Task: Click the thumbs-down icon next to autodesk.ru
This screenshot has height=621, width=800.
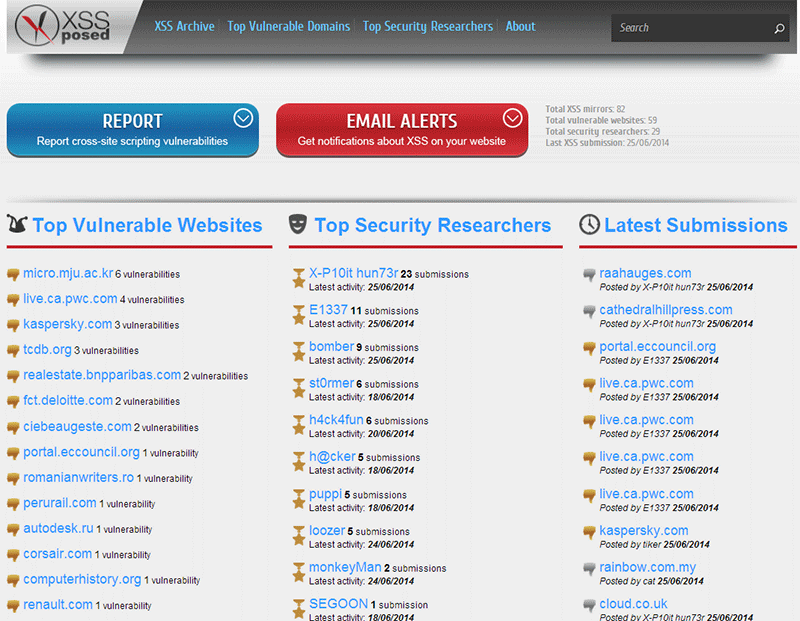Action: pos(13,530)
